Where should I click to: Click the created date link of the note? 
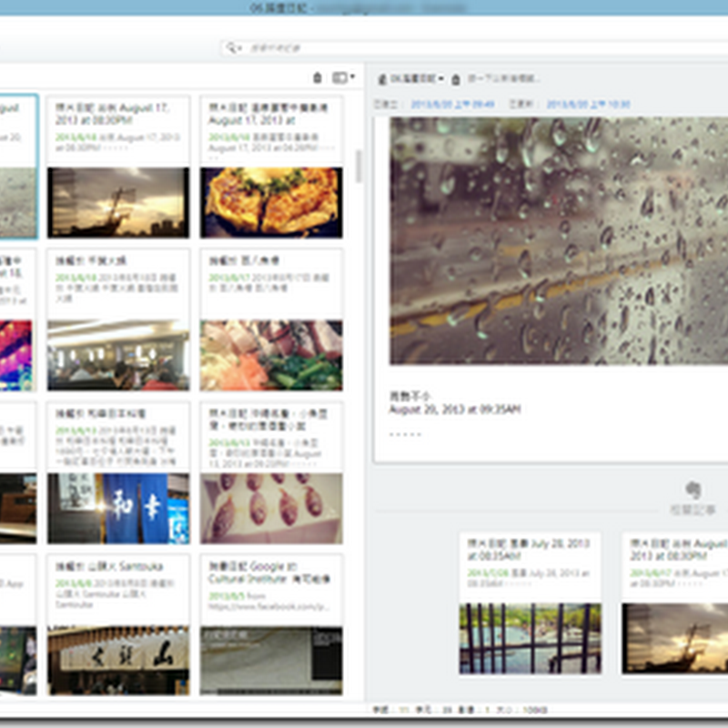(452, 104)
